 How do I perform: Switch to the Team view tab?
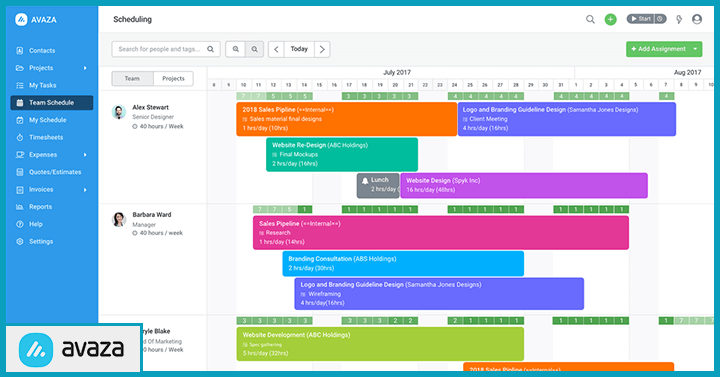point(132,79)
